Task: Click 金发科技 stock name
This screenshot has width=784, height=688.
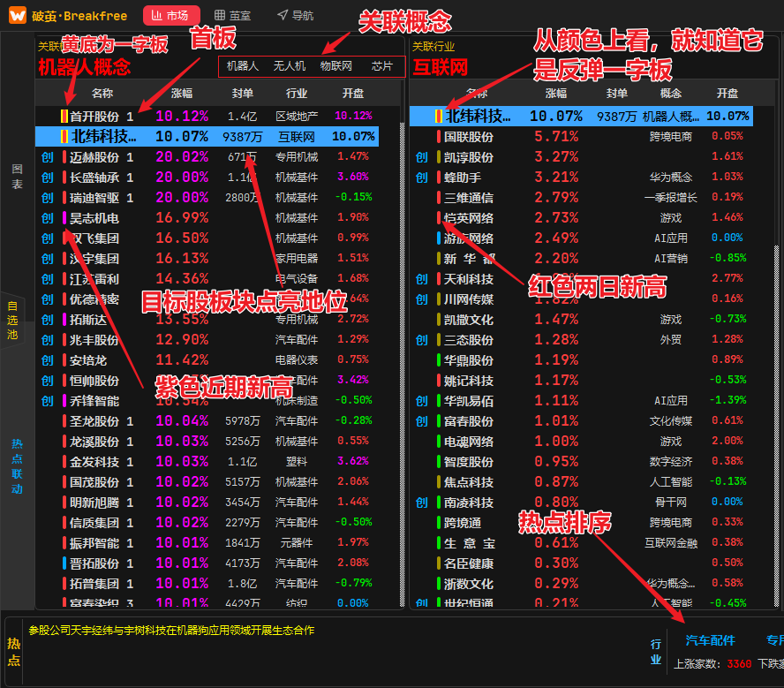Action: pyautogui.click(x=94, y=462)
